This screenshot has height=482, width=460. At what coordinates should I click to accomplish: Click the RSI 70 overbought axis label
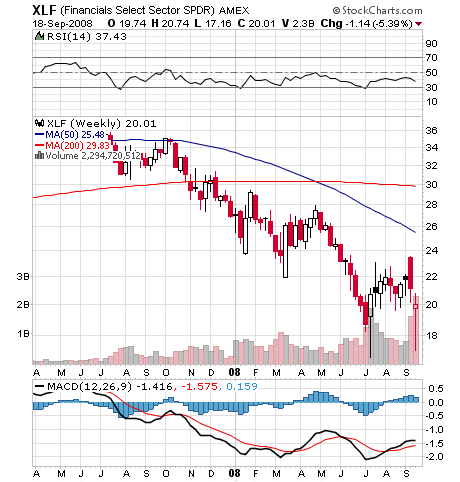pyautogui.click(x=431, y=58)
